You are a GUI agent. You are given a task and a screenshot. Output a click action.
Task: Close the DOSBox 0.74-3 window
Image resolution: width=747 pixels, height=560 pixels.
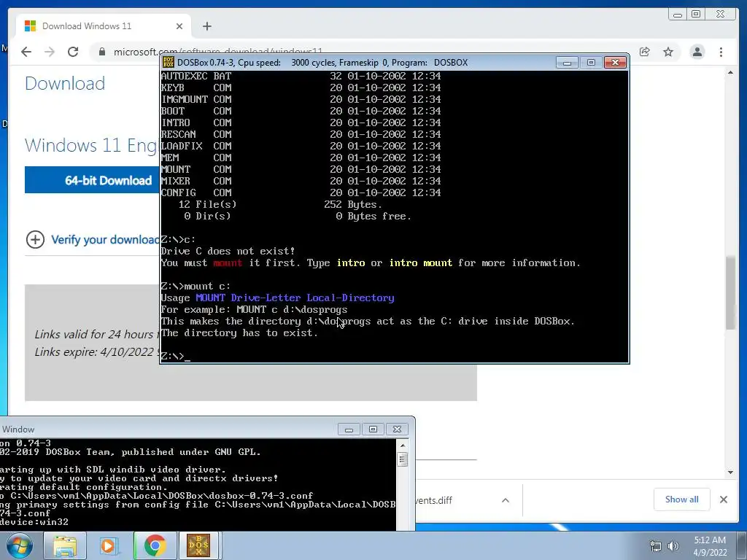(x=615, y=63)
